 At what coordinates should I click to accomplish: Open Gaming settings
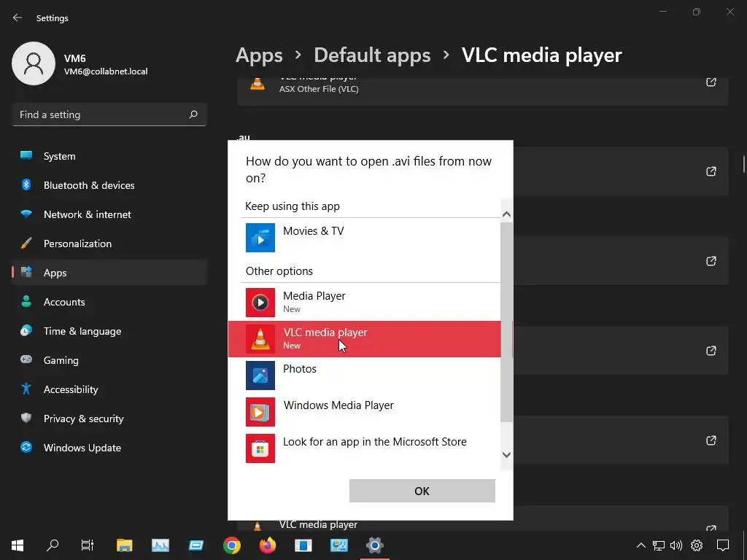tap(109, 360)
